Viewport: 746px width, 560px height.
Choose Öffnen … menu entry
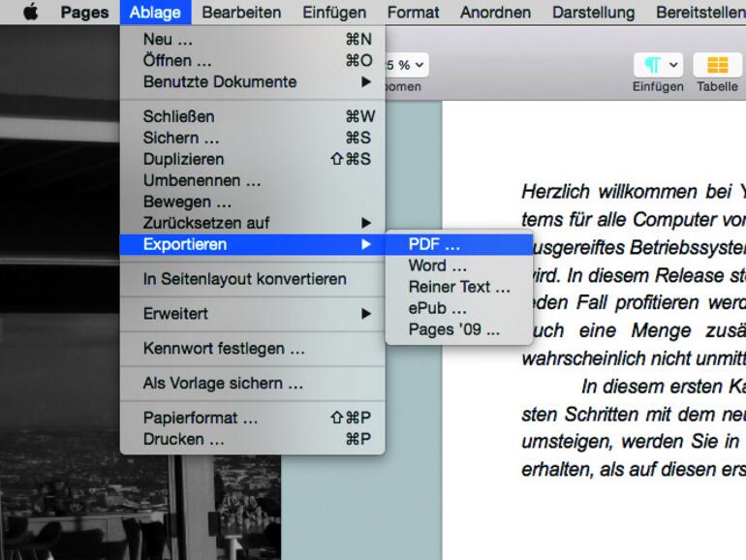pyautogui.click(x=253, y=60)
